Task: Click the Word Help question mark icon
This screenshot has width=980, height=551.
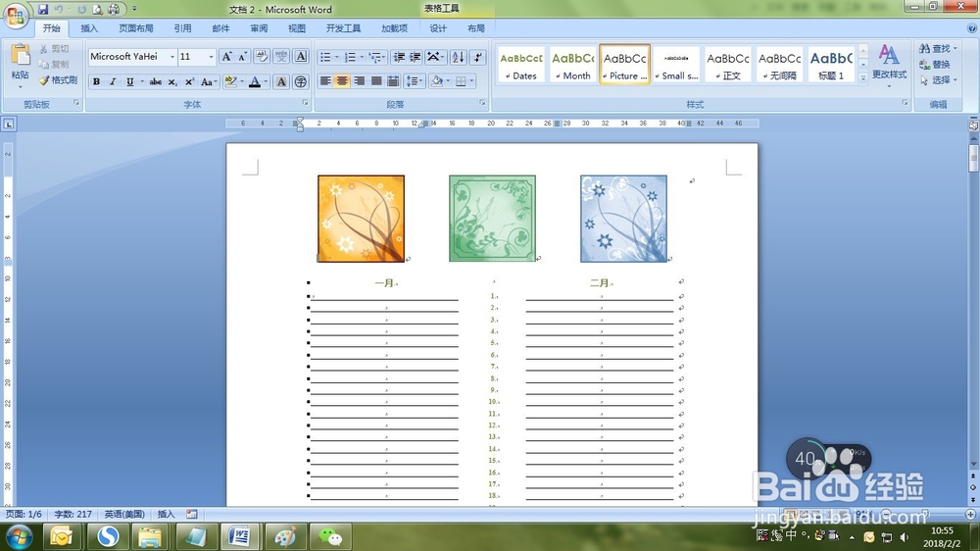Action: pyautogui.click(x=972, y=28)
